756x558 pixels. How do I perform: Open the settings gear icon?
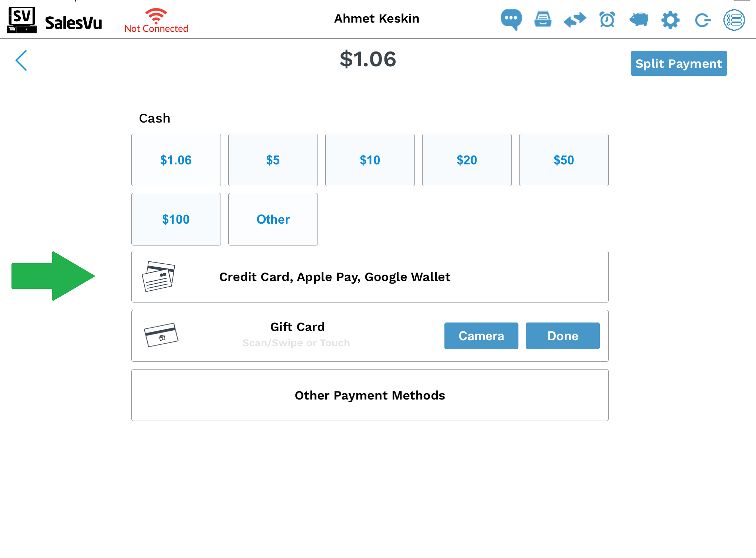[670, 20]
